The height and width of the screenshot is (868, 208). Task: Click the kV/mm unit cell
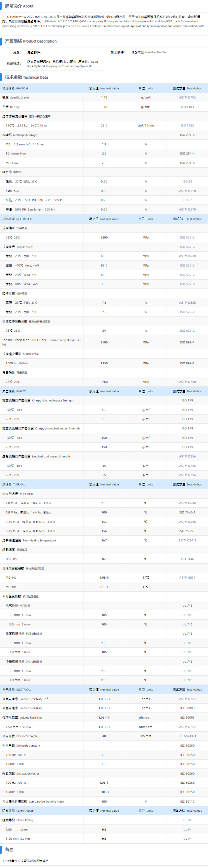[x=146, y=736]
